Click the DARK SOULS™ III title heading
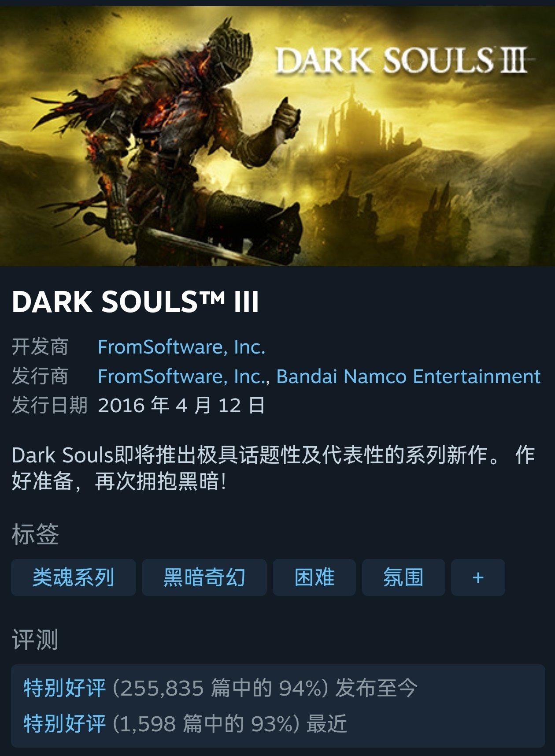The height and width of the screenshot is (756, 555). coord(135,302)
